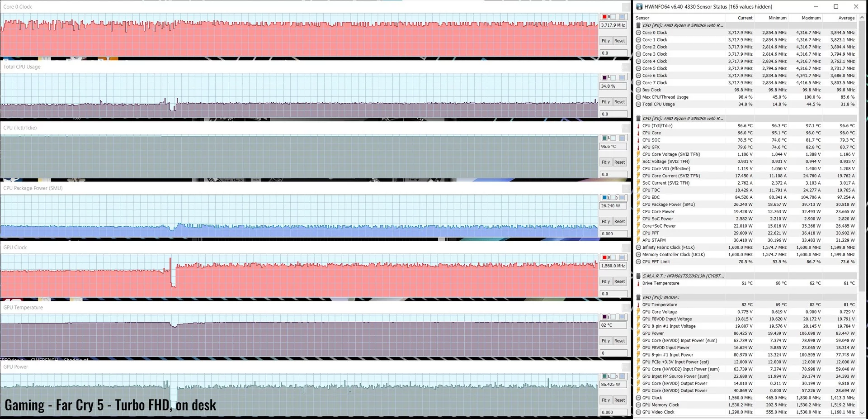Screen dimensions: 868x419
Task: Click the 34.8 % value field in the Total CPU Usage graph
Action: click(x=613, y=86)
